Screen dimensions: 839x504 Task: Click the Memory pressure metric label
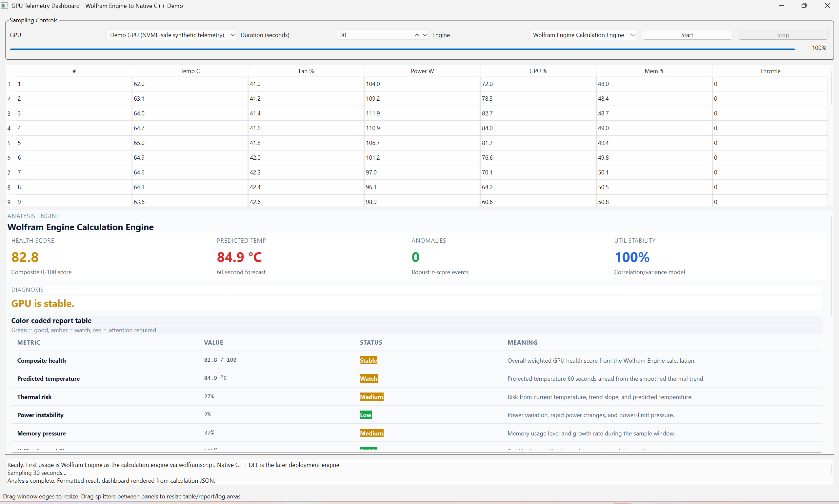click(x=41, y=433)
